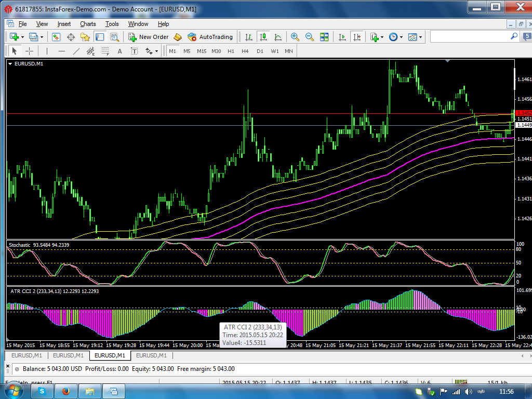Viewport: 532px width, 399px height.
Task: Click the New Chart icon
Action: 14,37
